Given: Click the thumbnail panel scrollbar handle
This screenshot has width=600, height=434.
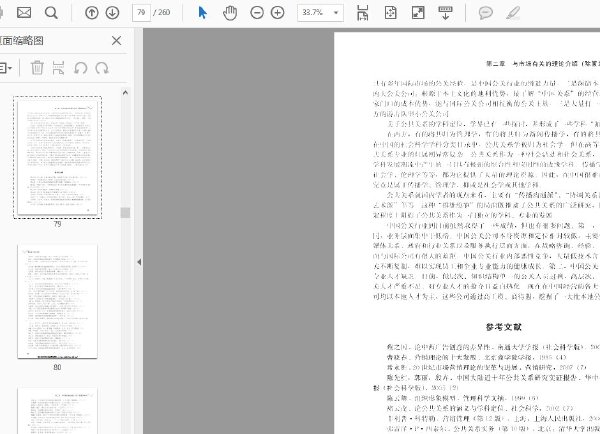Looking at the screenshot, I should click(125, 212).
